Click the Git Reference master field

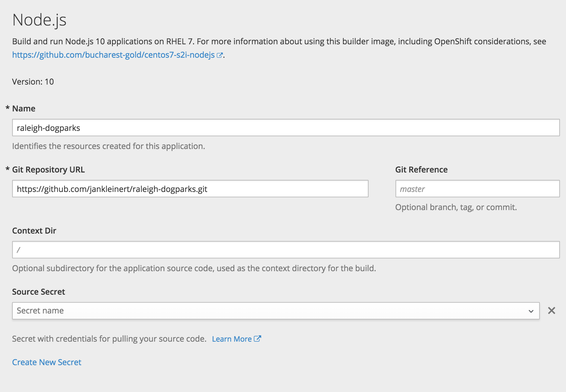pos(477,189)
